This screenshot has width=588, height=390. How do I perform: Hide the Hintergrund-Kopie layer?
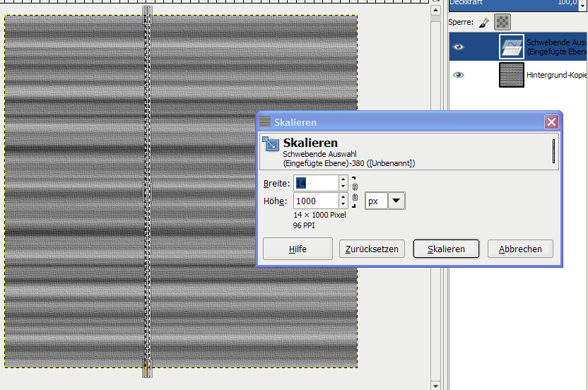coord(459,74)
